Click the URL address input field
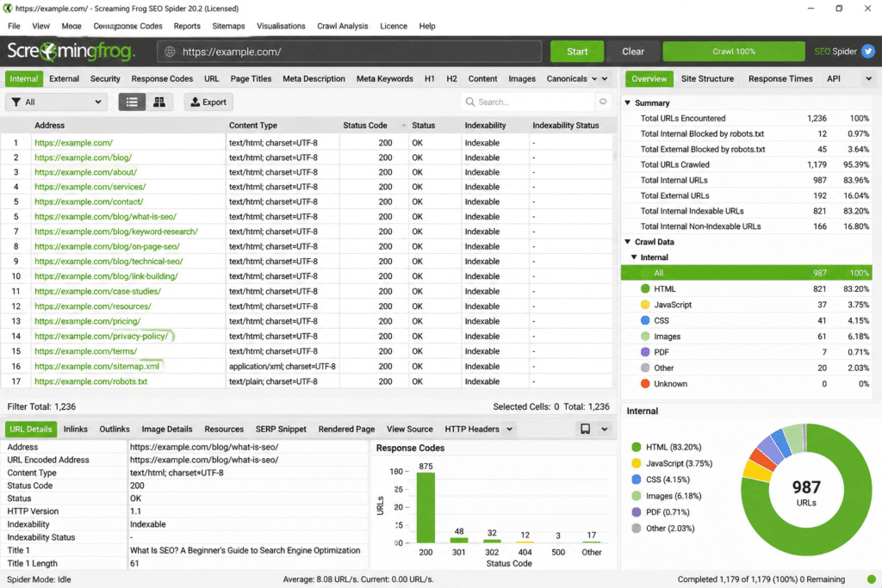 coord(350,52)
